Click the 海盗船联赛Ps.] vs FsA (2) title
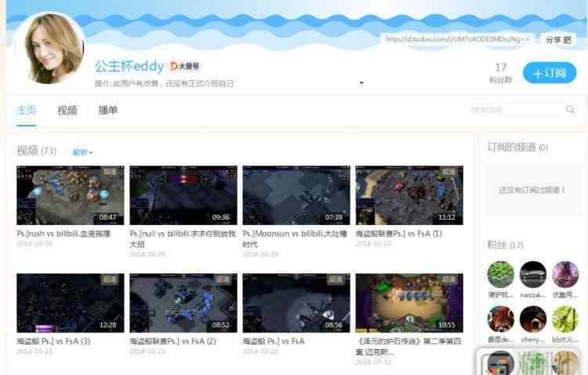 pyautogui.click(x=173, y=341)
